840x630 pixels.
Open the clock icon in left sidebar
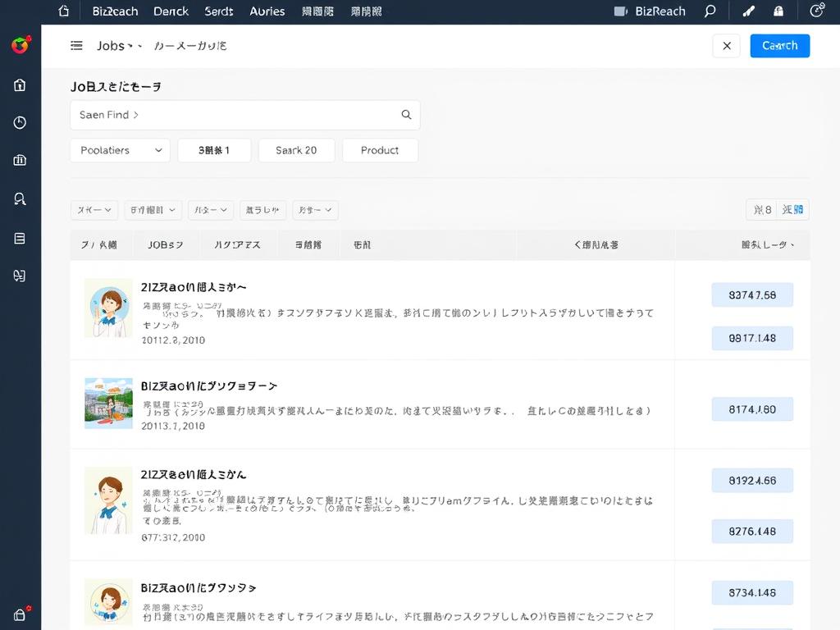tap(20, 123)
